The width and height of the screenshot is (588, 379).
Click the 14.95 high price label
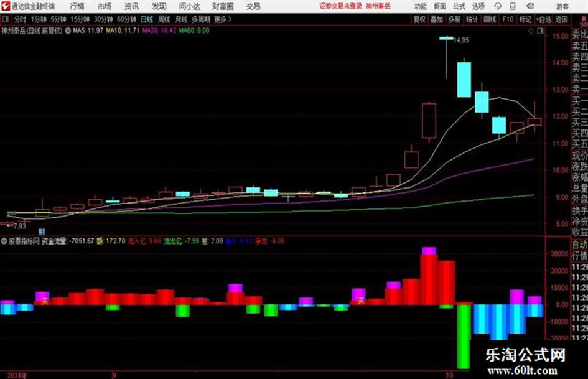[x=461, y=40]
